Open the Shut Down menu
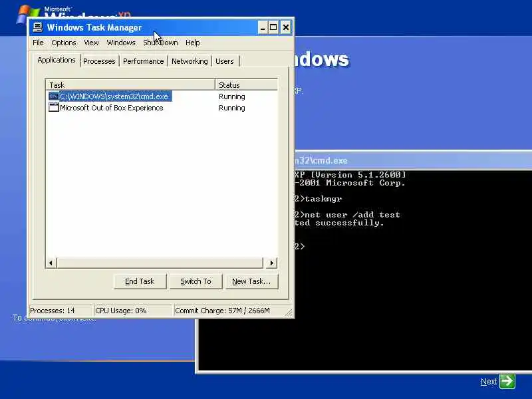The image size is (532, 399). tap(160, 43)
